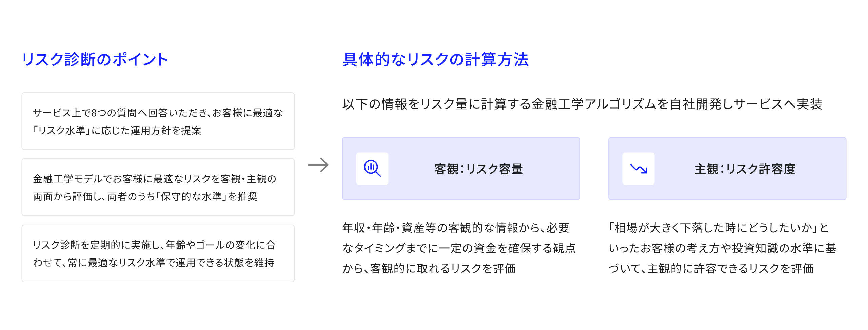Click the box about リスク診断を定期的に実施

(x=158, y=253)
